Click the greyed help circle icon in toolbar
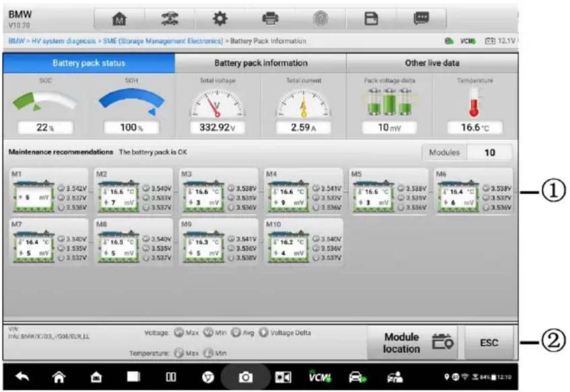570x392 pixels. [x=320, y=19]
